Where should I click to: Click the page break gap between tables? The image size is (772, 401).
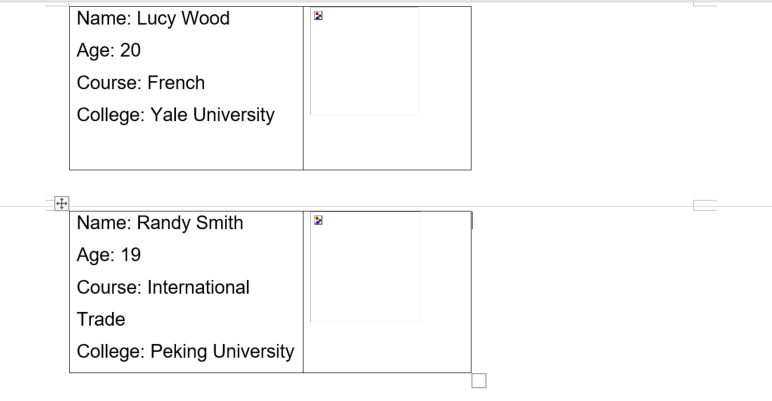[386, 191]
